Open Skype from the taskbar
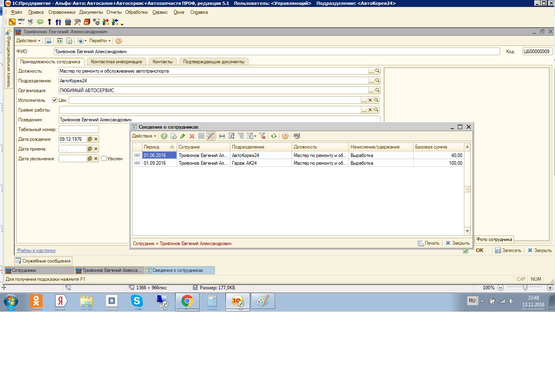This screenshot has width=555, height=392. point(137,302)
